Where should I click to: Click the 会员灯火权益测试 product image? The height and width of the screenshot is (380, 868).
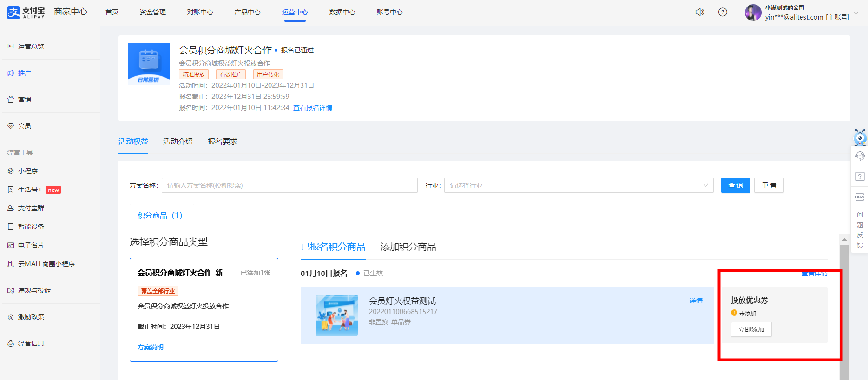tap(337, 315)
